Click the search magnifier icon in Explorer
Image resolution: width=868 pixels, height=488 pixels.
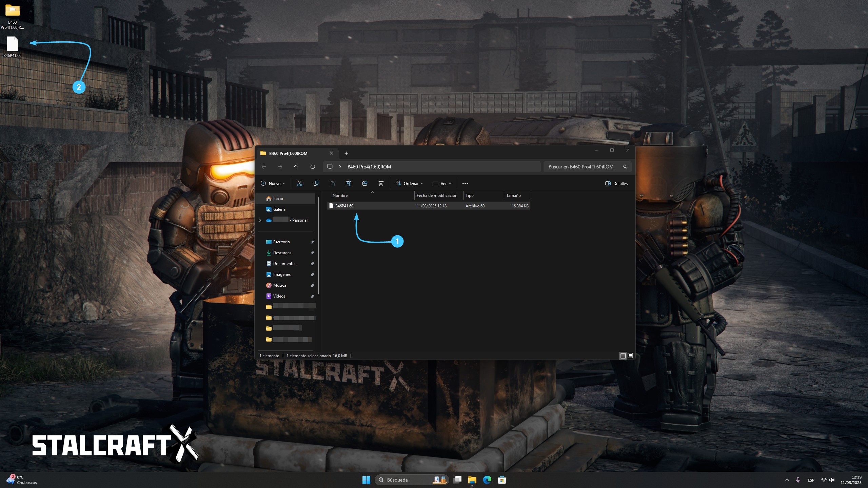point(625,166)
